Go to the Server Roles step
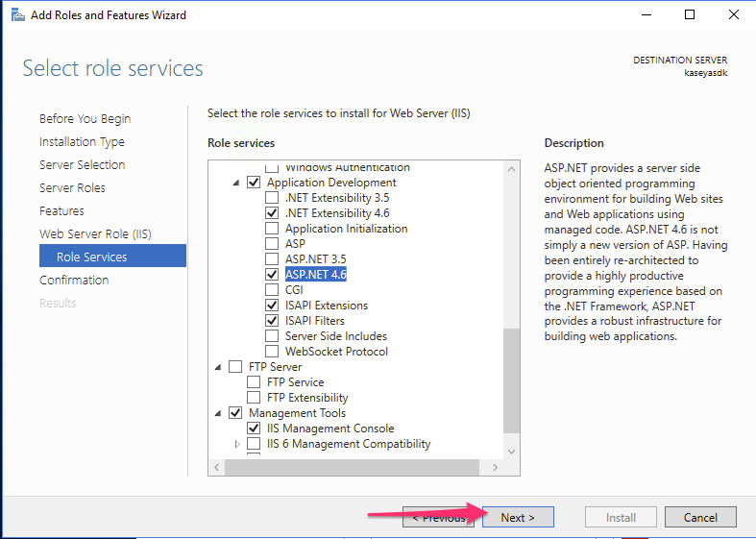 coord(72,187)
